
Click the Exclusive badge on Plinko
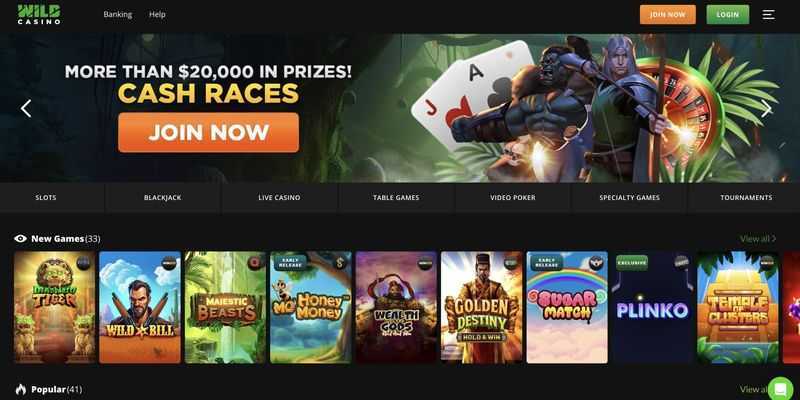[632, 263]
